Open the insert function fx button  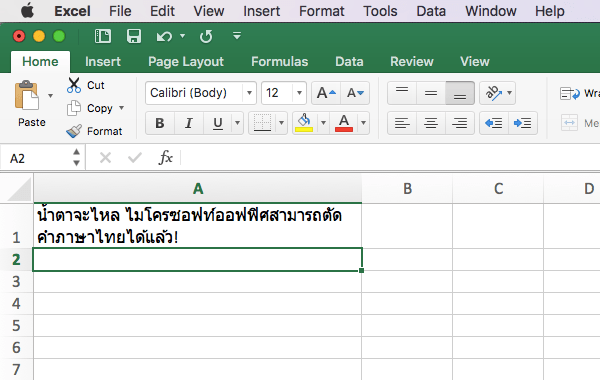pyautogui.click(x=166, y=157)
